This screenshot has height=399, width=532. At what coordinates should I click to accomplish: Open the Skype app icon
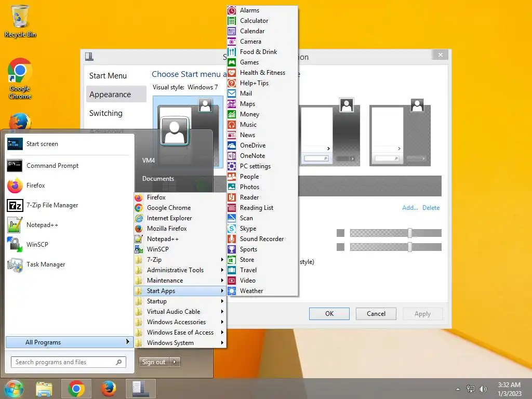point(231,229)
